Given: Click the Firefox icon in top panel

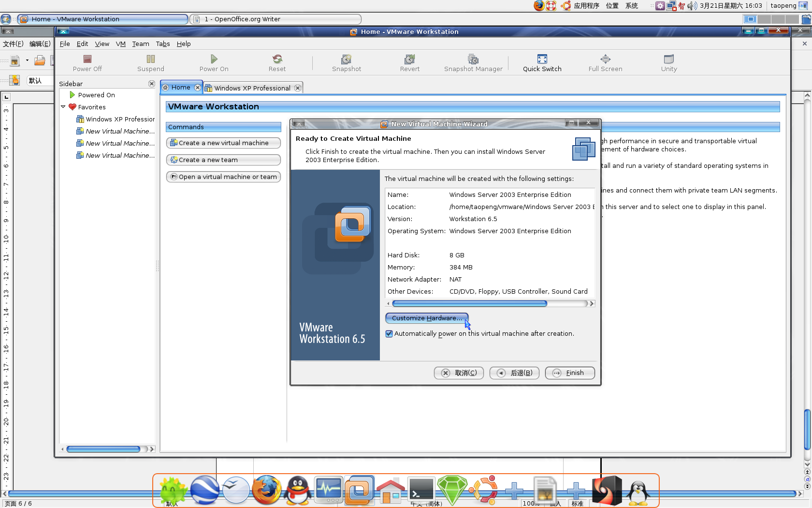Looking at the screenshot, I should (x=539, y=6).
